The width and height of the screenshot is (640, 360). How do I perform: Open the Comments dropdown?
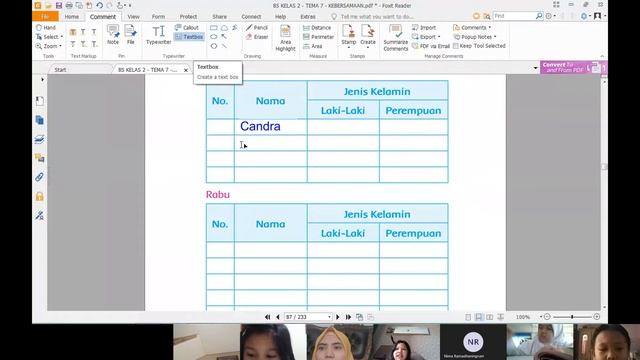coord(472,27)
